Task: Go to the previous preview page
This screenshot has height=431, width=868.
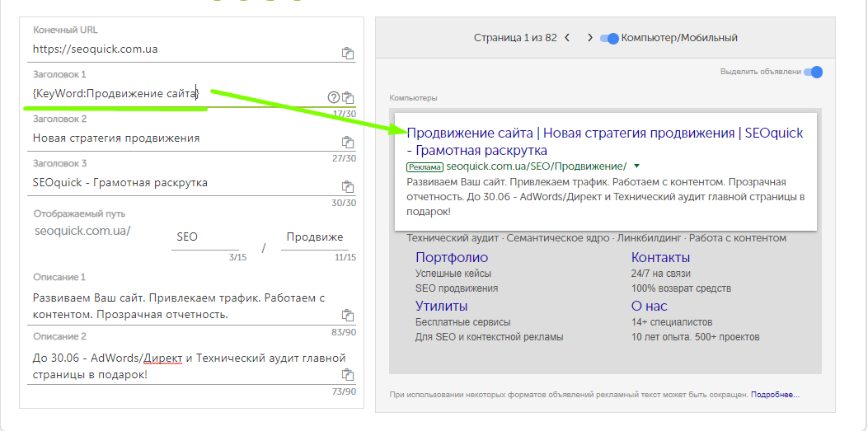Action: click(567, 38)
